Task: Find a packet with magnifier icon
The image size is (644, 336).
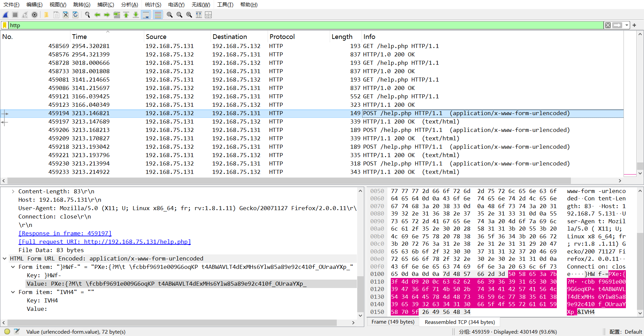Action: [88, 15]
